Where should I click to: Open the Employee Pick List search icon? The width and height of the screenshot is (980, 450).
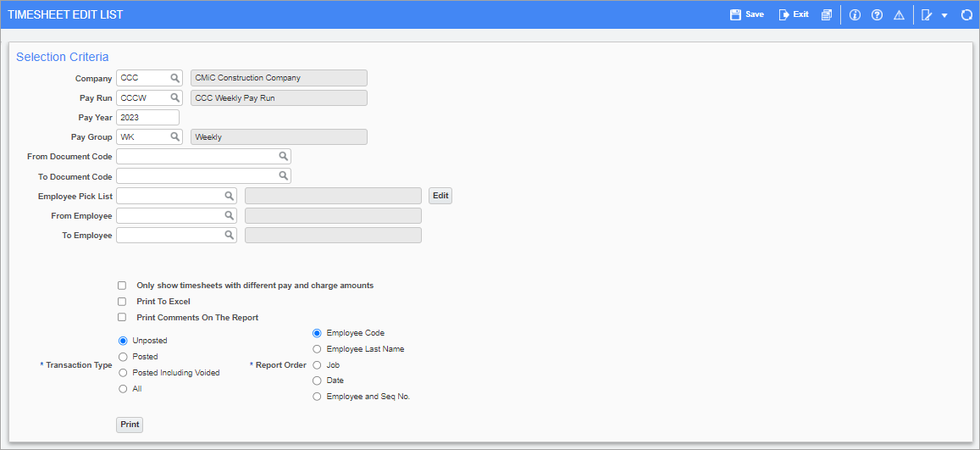pos(230,196)
